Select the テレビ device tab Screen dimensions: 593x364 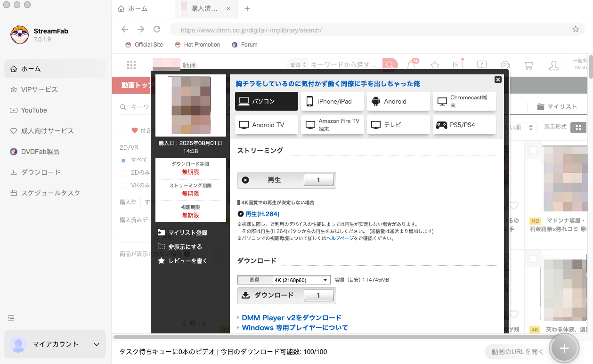(x=398, y=125)
